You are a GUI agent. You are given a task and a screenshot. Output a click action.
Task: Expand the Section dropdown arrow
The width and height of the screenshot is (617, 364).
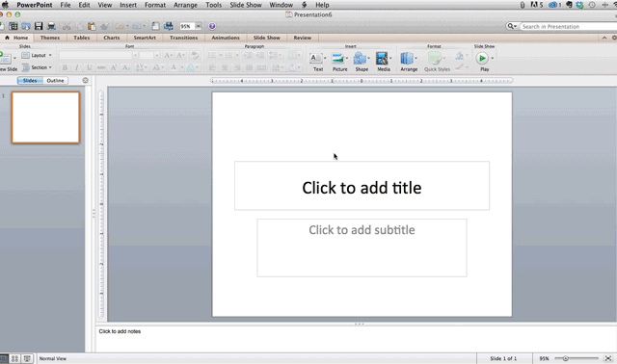50,67
